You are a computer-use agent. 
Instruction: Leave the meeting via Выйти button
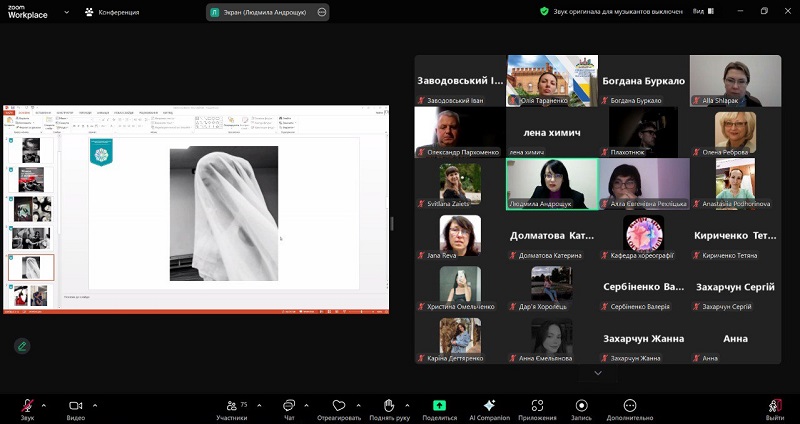[775, 406]
